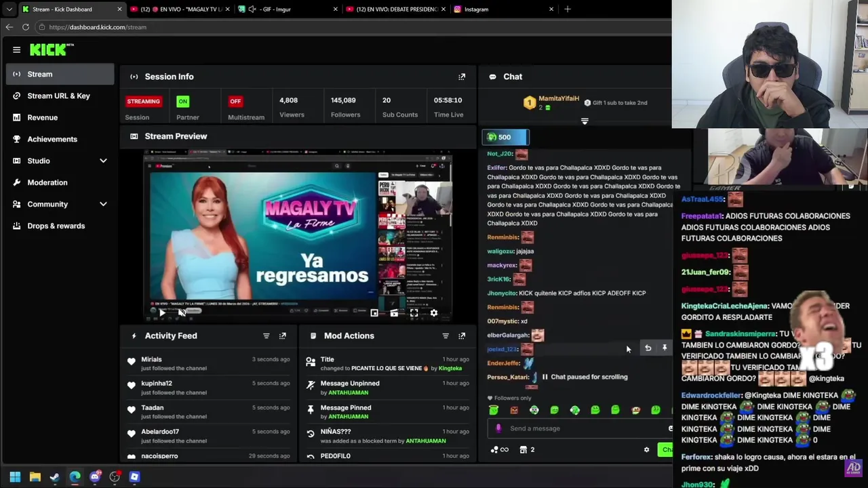
Task: Expand the gifted subs leaderboard chevron
Action: (585, 121)
